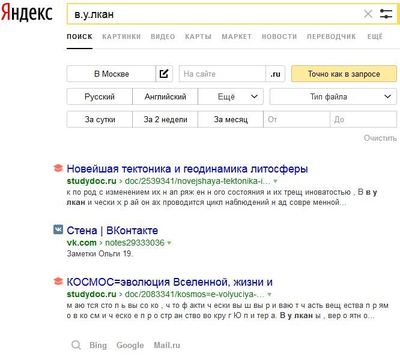Open arrow menu after first studydoc.ru URL
This screenshot has height=363, width=400.
[275, 181]
